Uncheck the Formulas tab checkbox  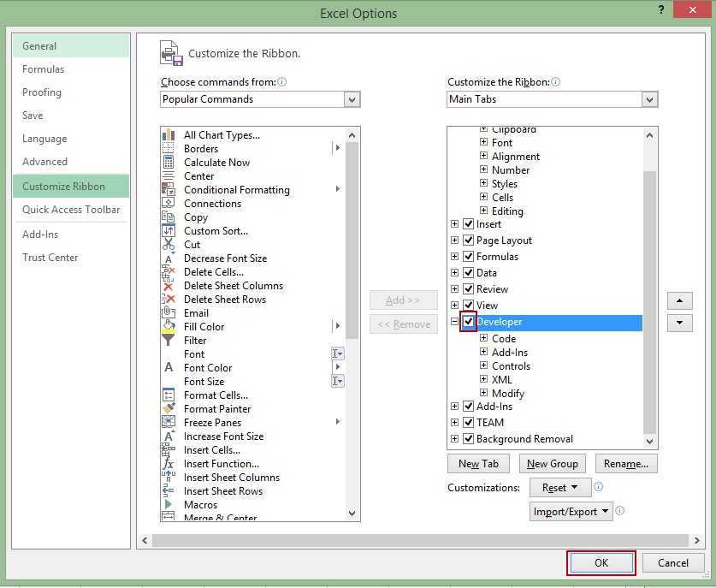[468, 256]
